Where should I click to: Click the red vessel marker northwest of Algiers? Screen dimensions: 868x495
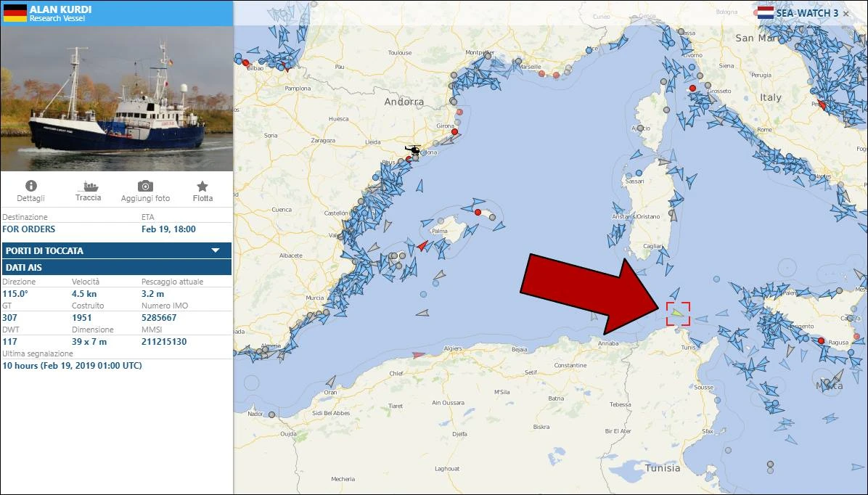419,354
